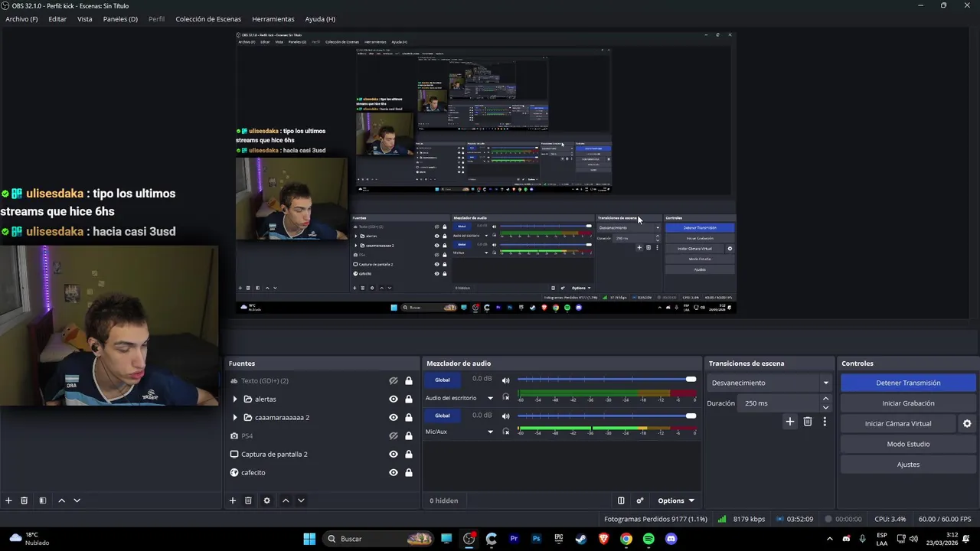Move scene up arrow in scenes toolbar
Viewport: 980px width, 551px height.
coord(62,500)
